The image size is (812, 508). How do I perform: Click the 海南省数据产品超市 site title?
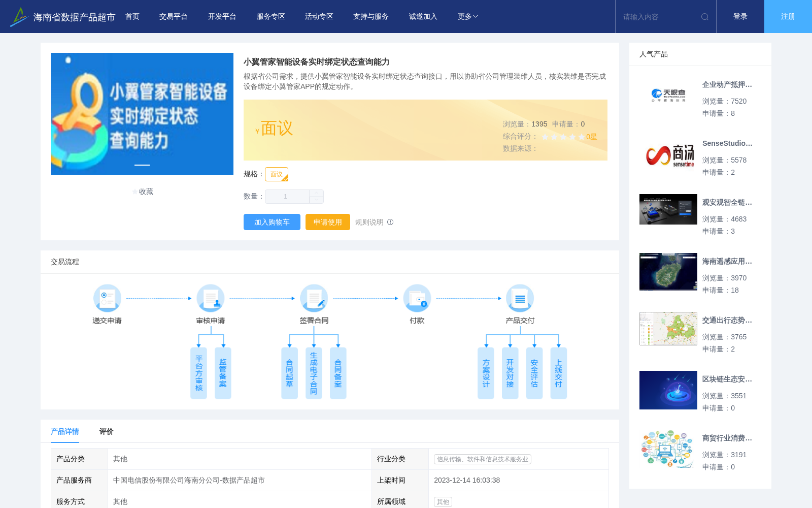pyautogui.click(x=74, y=17)
